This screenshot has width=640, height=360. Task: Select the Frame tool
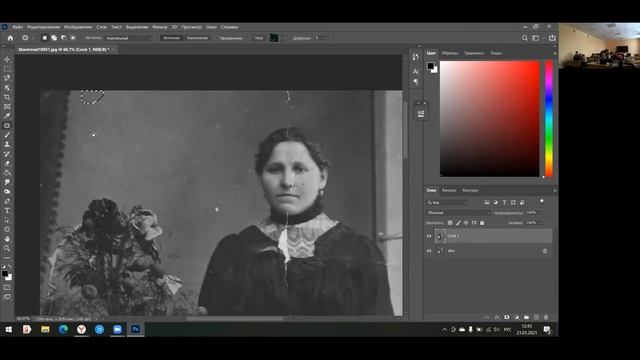7,107
